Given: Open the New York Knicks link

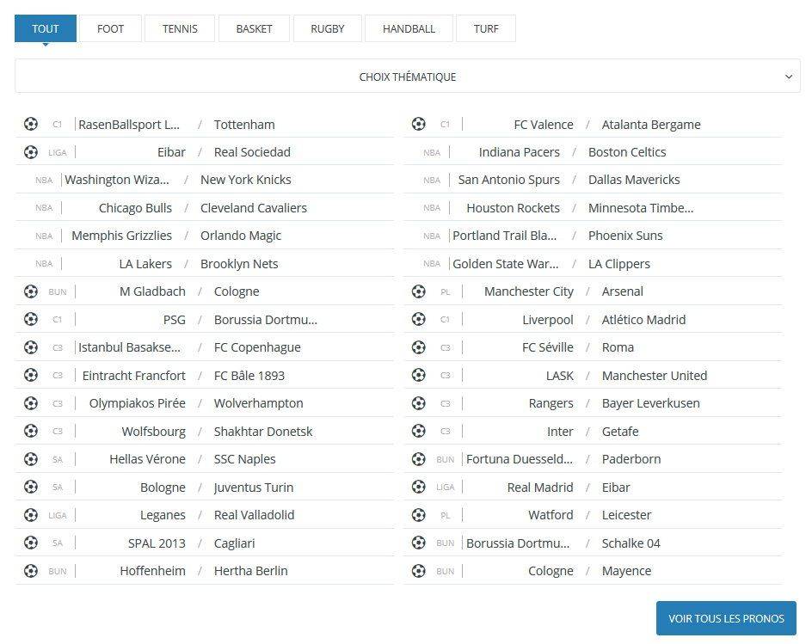Looking at the screenshot, I should [x=245, y=180].
